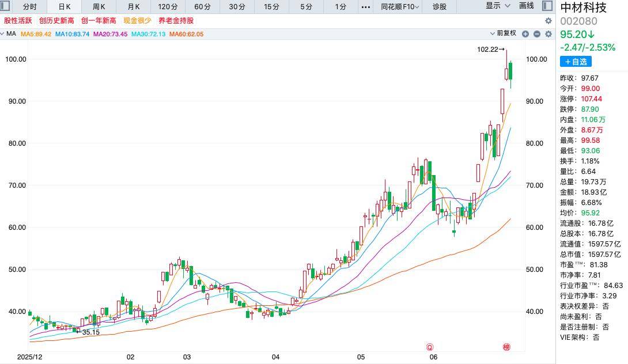Switch to 周K weekly chart
Image resolution: width=628 pixels, height=364 pixels.
[x=99, y=7]
